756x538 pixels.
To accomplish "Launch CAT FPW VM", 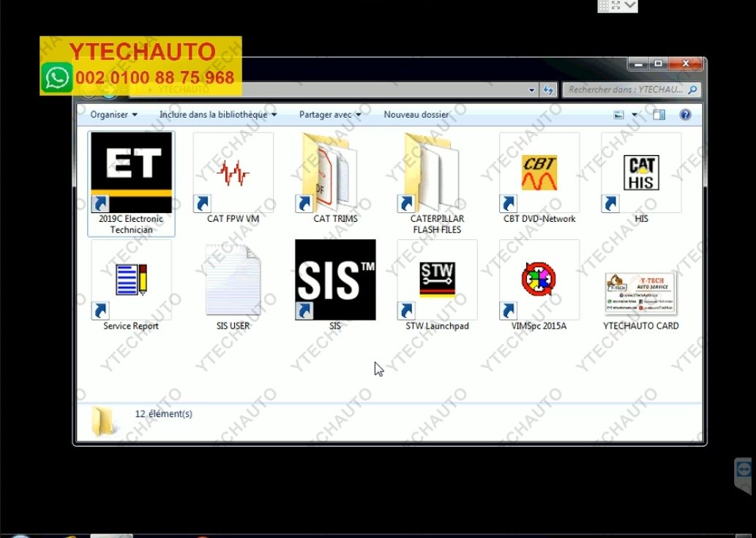I will tap(233, 172).
